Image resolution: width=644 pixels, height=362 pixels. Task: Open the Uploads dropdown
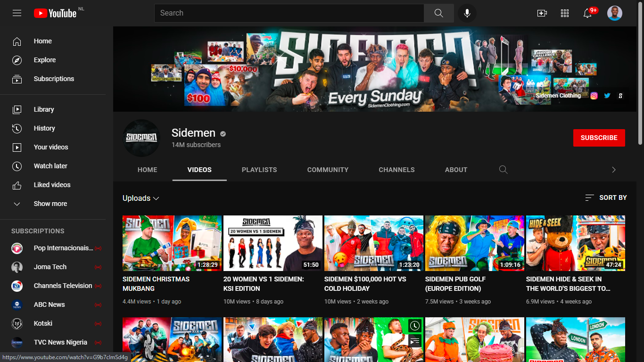point(141,198)
